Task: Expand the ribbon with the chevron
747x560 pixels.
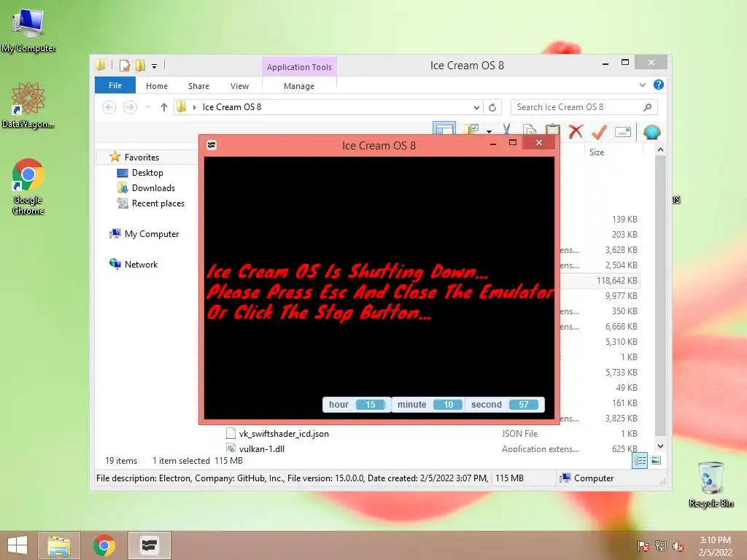Action: point(643,85)
